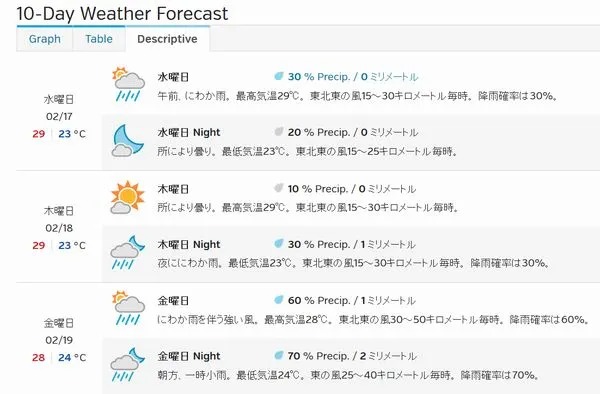Viewport: 600px width, 394px height.
Task: Click the Wednesday night moon-and-cloud icon
Action: (128, 140)
